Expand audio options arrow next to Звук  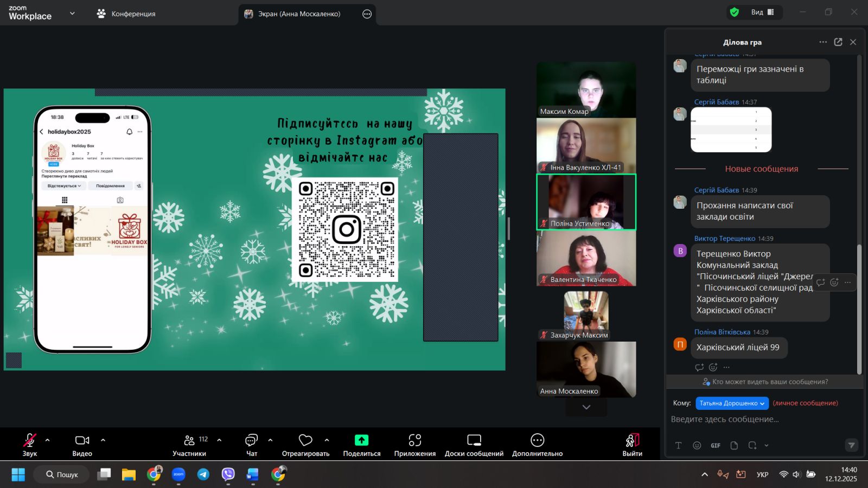pyautogui.click(x=48, y=440)
